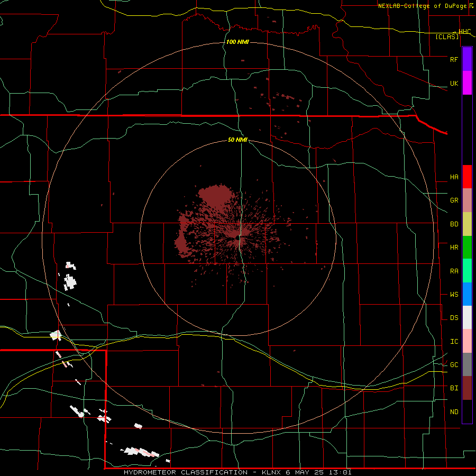Click the "HA" legend label
Image resolution: width=476 pixels, height=476 pixels.
point(454,177)
